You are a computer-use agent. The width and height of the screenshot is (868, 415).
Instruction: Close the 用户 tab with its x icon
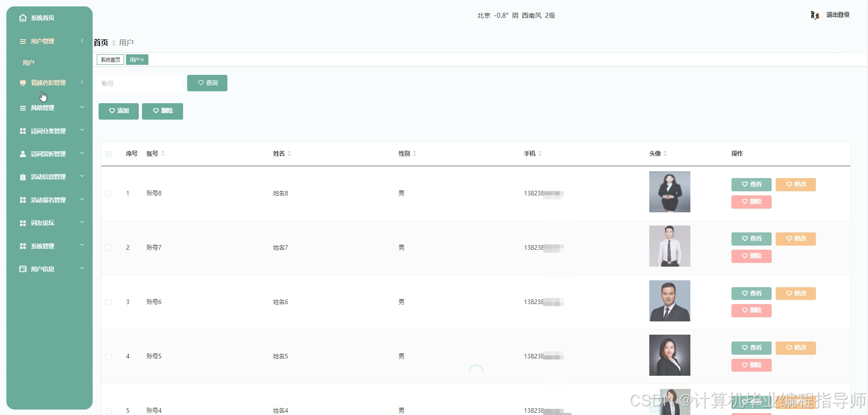click(x=142, y=60)
